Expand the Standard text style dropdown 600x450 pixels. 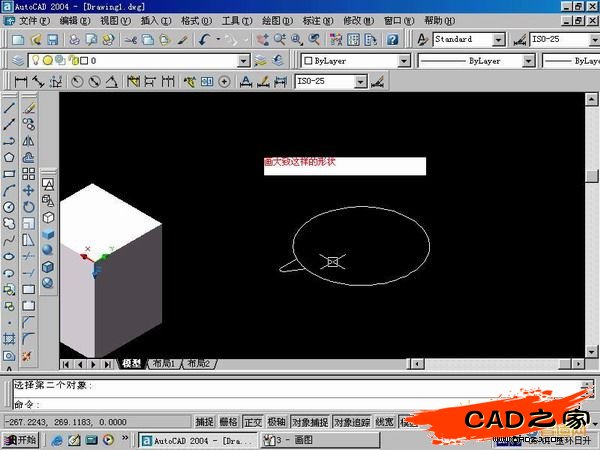point(498,39)
